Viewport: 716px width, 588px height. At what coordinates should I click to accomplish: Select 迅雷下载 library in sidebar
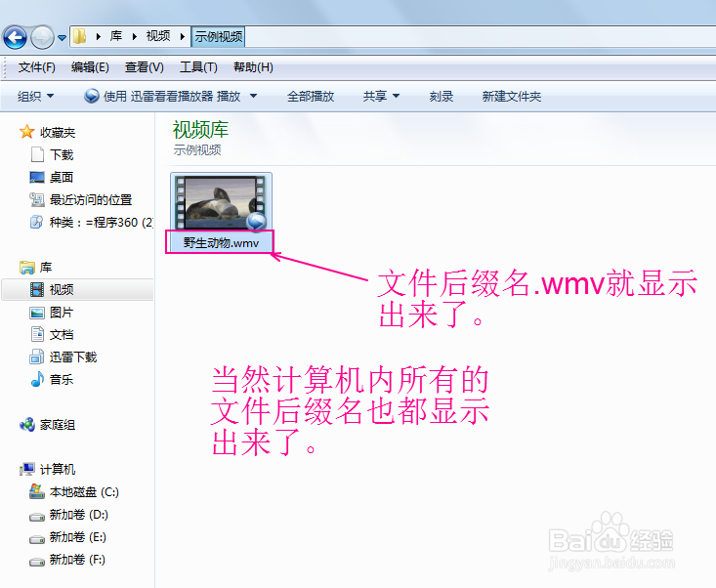click(73, 357)
